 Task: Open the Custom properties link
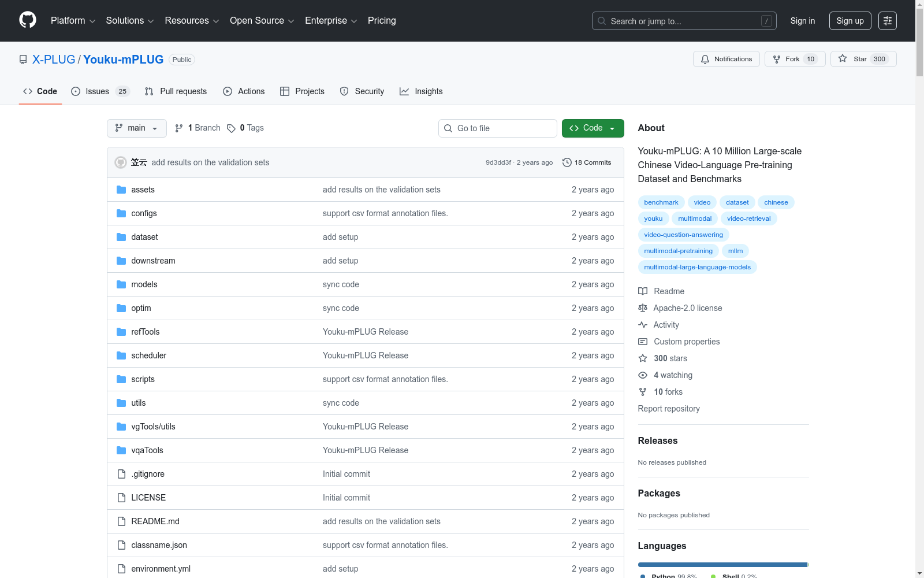(x=679, y=342)
